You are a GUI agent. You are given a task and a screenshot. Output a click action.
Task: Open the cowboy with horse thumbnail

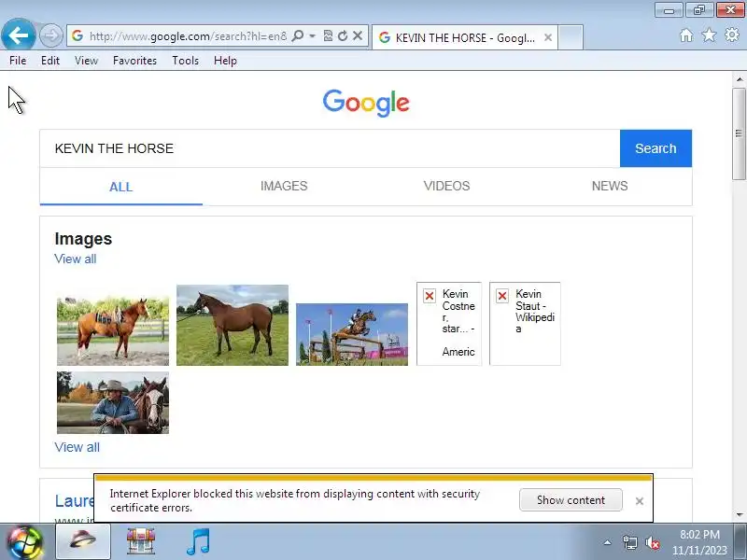coord(113,403)
